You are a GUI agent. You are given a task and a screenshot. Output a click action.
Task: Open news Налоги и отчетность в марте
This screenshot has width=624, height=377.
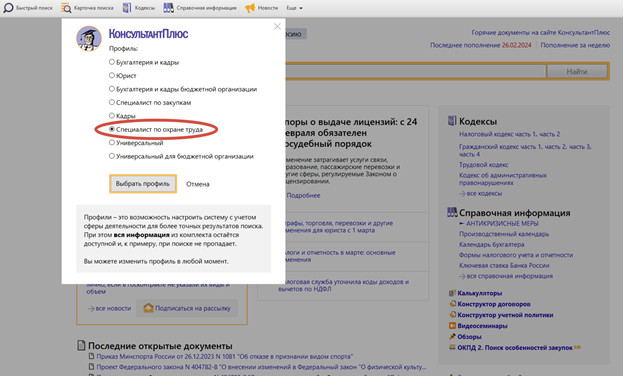(x=341, y=256)
